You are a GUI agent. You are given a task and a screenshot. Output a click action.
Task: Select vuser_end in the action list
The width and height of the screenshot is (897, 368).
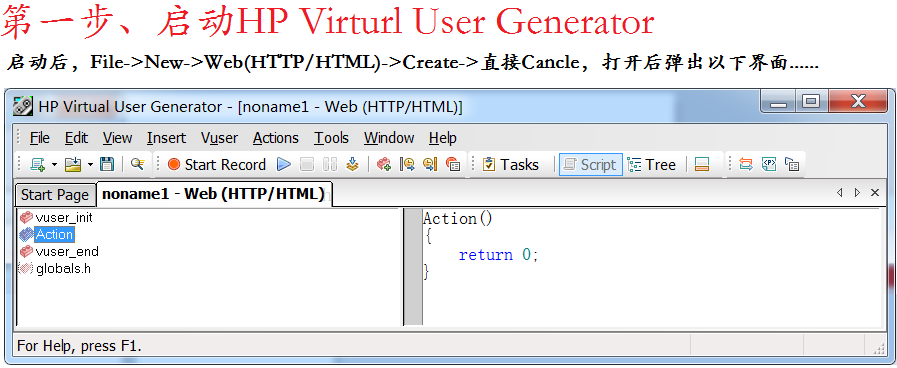(67, 252)
